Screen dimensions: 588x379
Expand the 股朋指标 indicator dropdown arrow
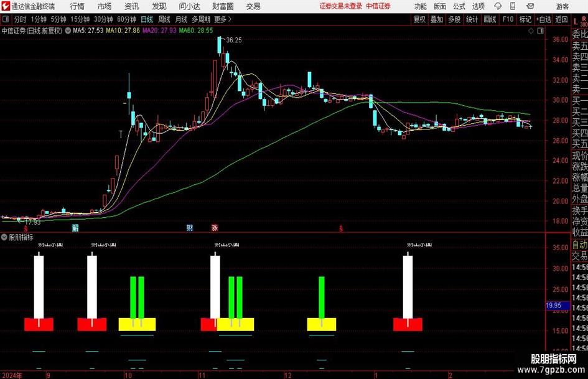click(4, 237)
